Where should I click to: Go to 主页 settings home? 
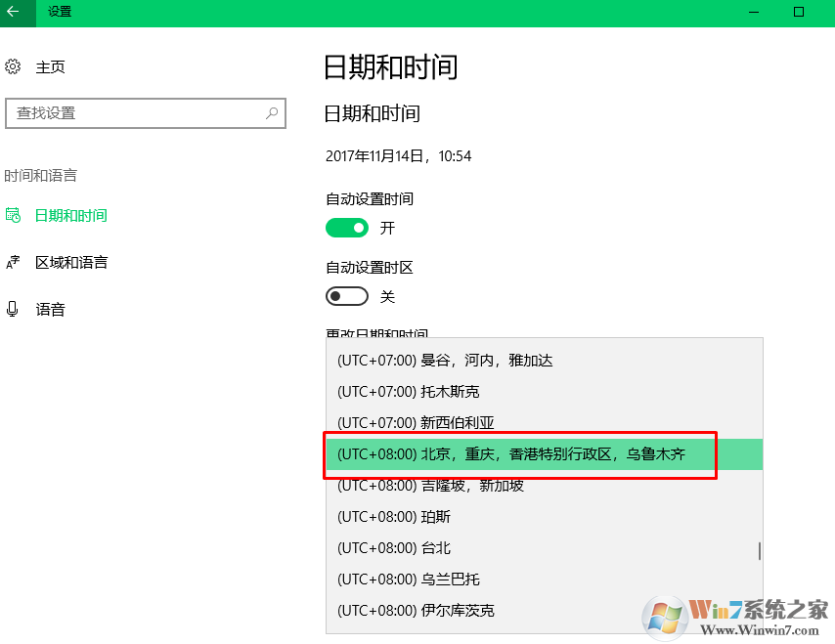(x=51, y=66)
